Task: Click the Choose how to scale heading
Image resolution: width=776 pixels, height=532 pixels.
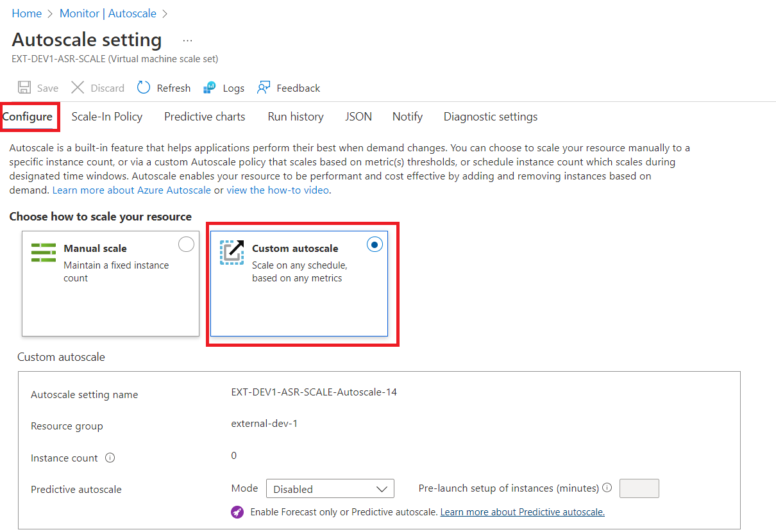Action: 101,217
